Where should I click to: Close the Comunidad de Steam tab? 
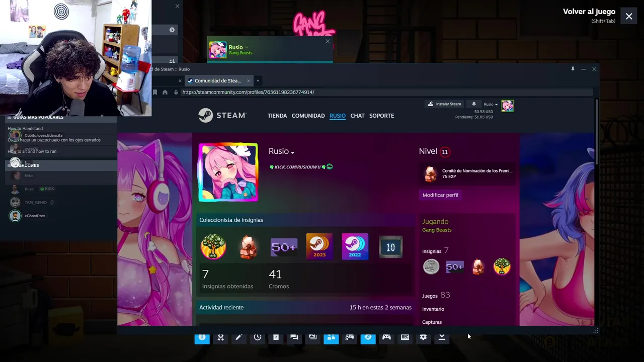coord(248,80)
